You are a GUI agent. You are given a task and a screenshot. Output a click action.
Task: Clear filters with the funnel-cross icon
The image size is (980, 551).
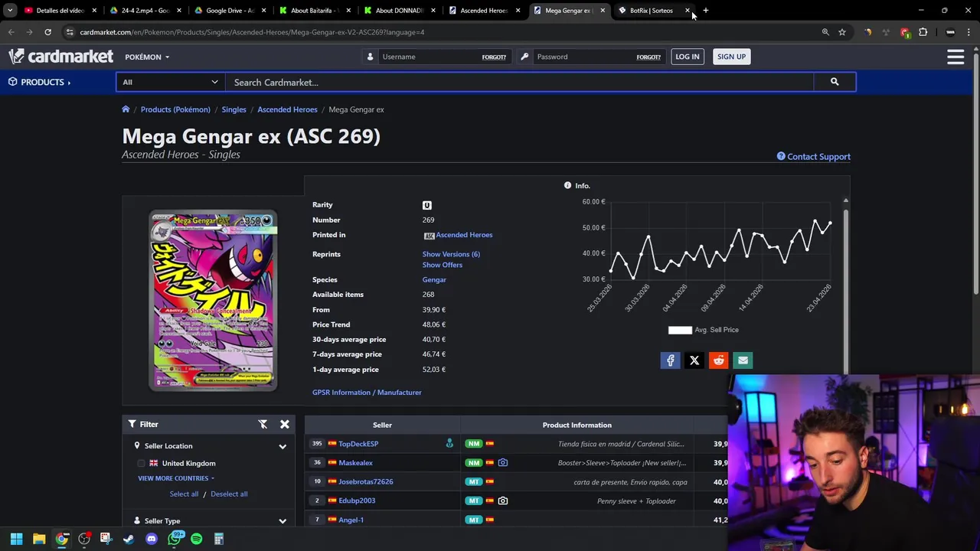coord(263,424)
